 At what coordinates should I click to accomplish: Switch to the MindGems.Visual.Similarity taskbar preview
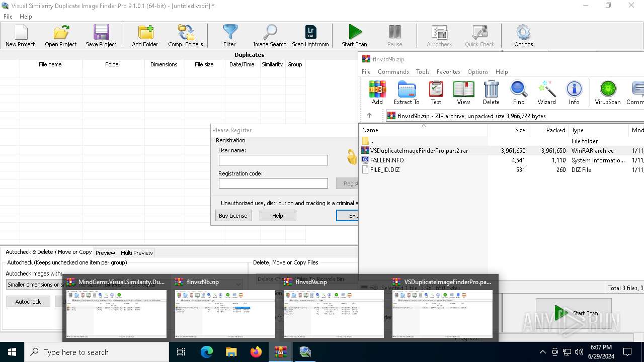click(x=117, y=308)
